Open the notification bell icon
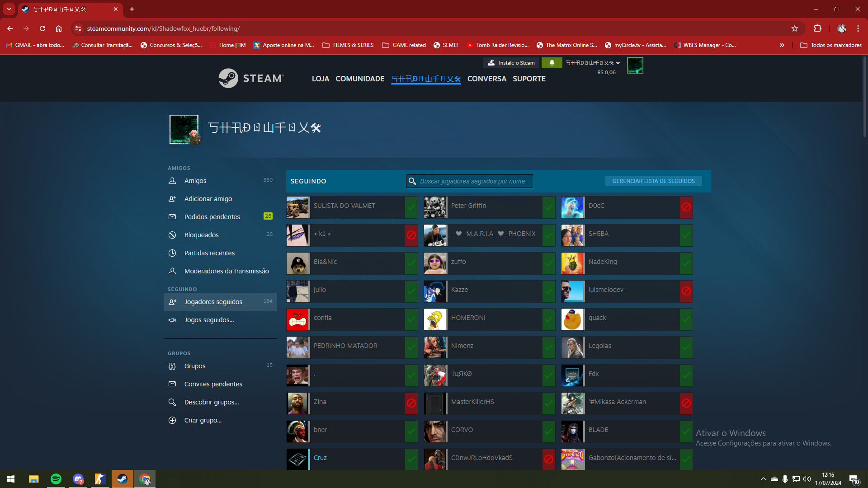This screenshot has width=868, height=488. 552,63
